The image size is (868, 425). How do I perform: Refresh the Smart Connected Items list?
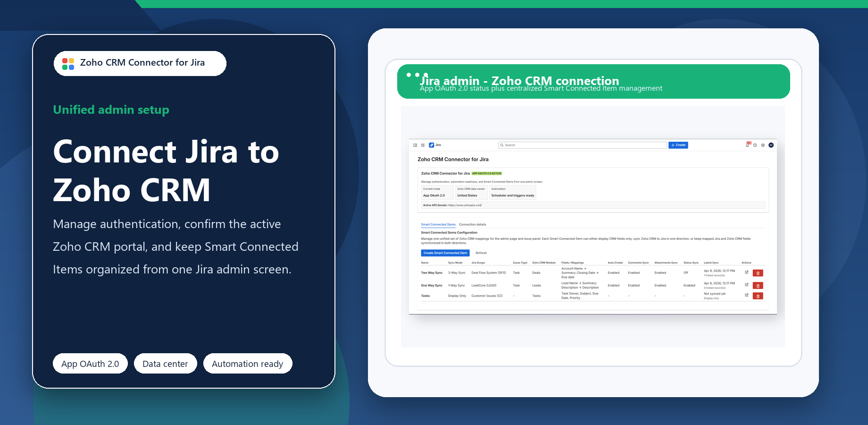click(x=481, y=253)
